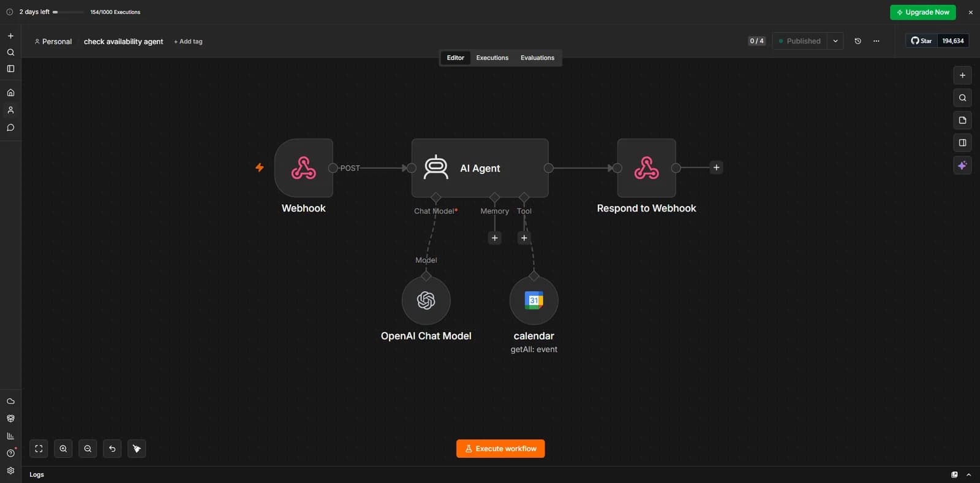The height and width of the screenshot is (483, 980).
Task: Open the AI Agent node
Action: tap(480, 168)
